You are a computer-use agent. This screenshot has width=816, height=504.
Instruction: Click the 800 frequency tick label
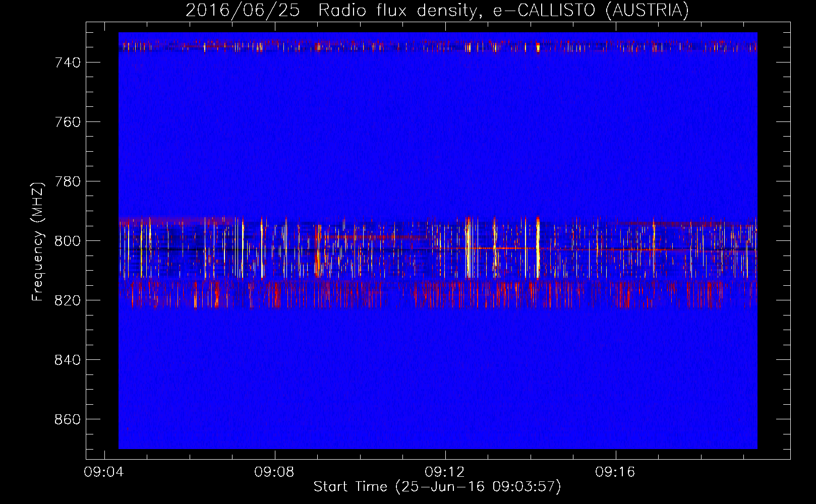click(68, 241)
